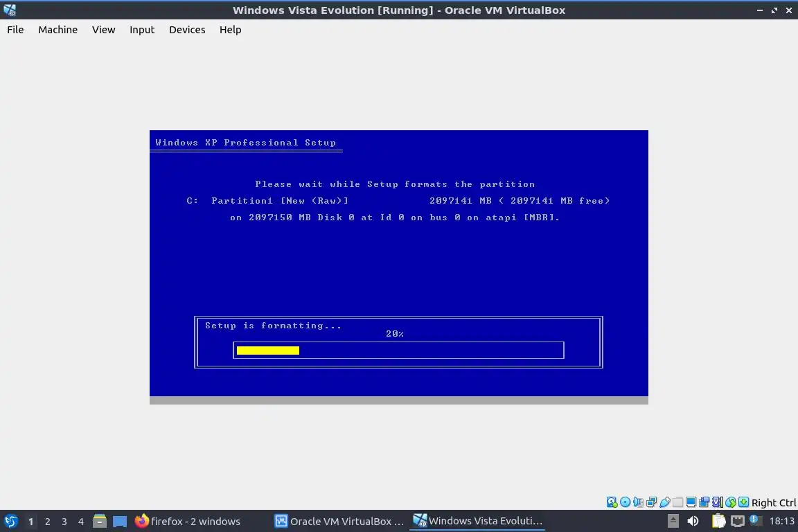Click the wired network tray icon
This screenshot has height=532, width=798.
[738, 521]
